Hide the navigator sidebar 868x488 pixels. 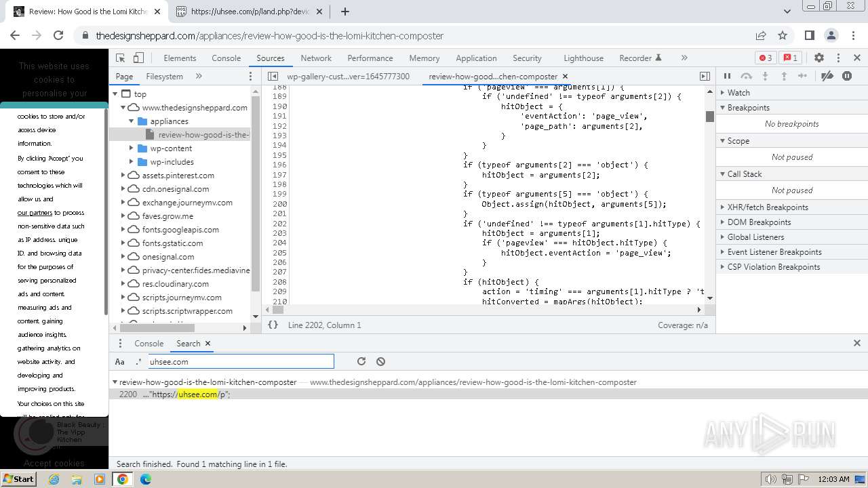(x=273, y=77)
